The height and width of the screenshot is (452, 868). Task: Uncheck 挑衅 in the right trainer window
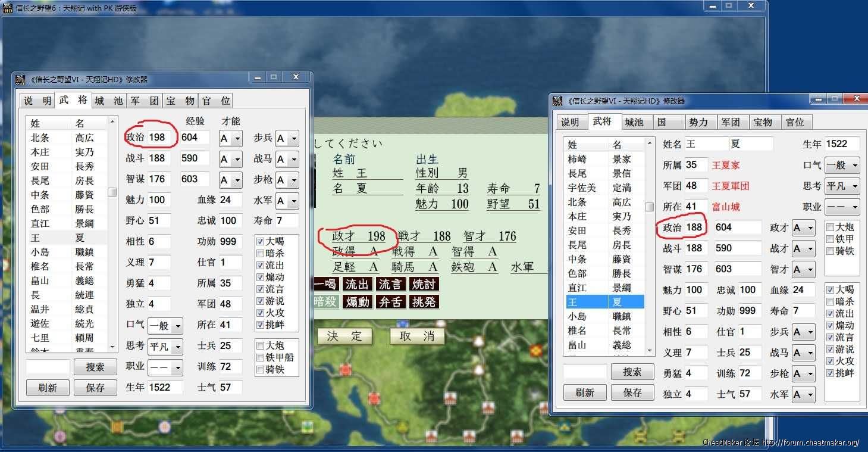pos(831,373)
